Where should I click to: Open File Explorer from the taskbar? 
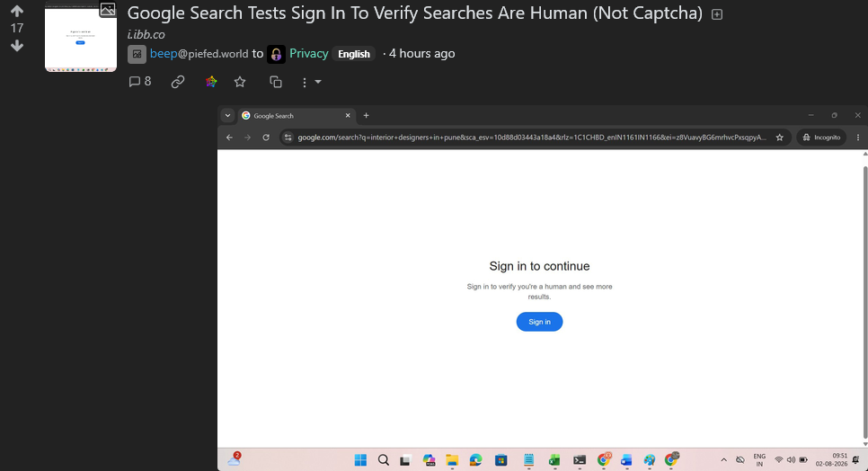(452, 460)
